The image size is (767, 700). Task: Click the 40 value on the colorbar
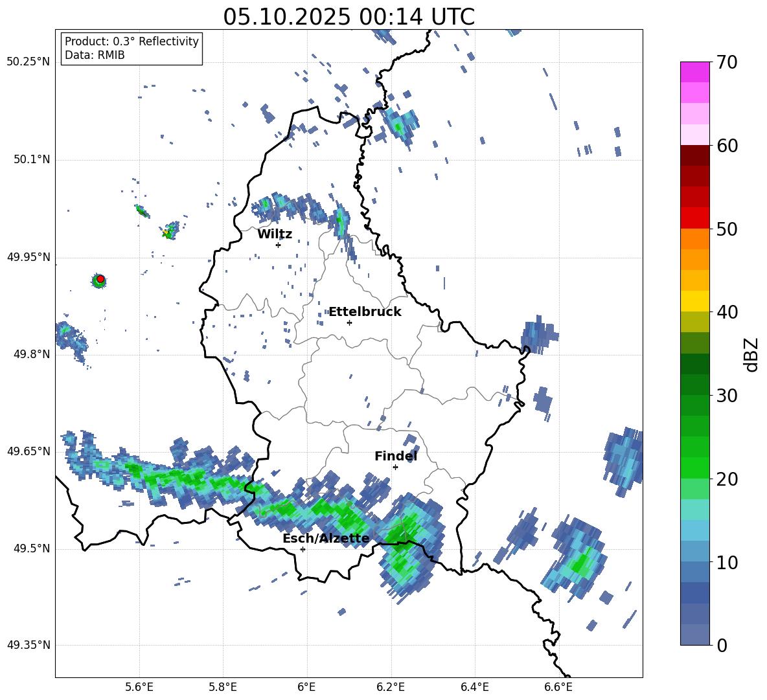tap(727, 312)
